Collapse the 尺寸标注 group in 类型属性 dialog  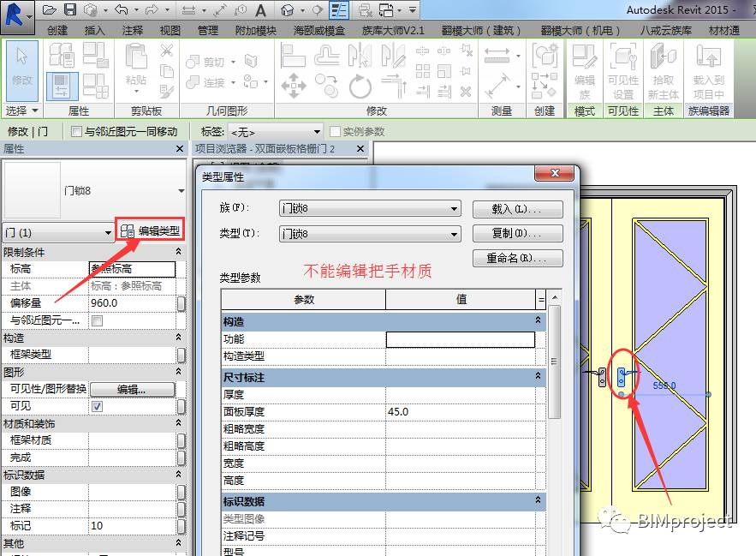[538, 376]
